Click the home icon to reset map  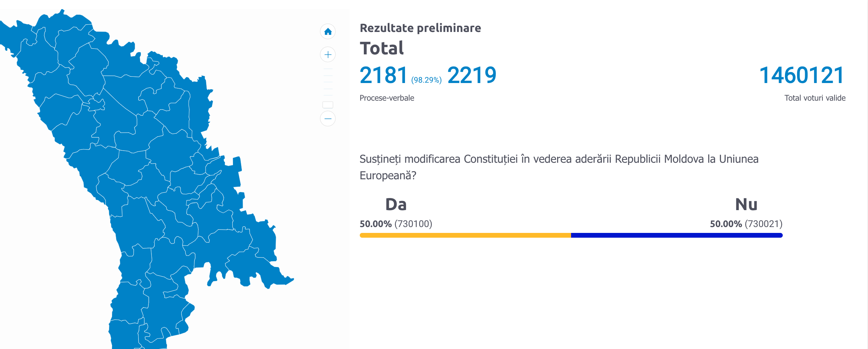(x=328, y=32)
